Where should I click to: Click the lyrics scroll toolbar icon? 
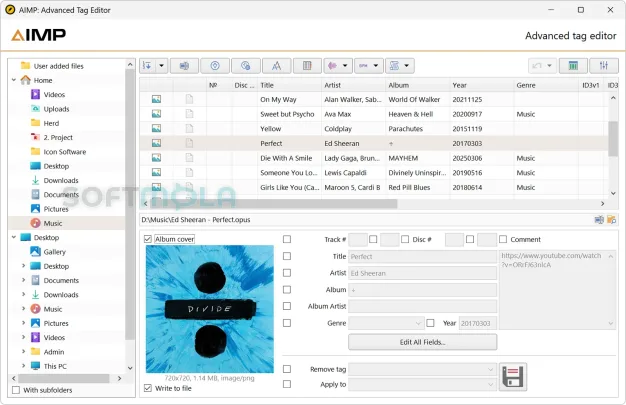click(394, 66)
